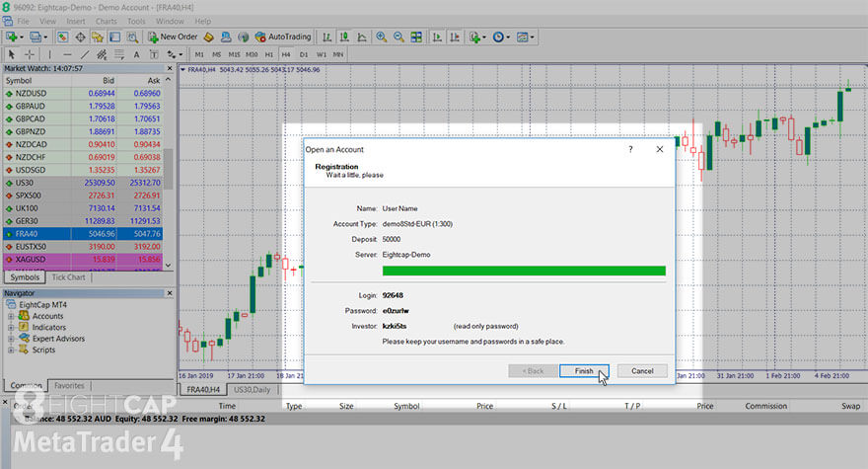Open the File menu
The width and height of the screenshot is (868, 469).
pyautogui.click(x=24, y=21)
